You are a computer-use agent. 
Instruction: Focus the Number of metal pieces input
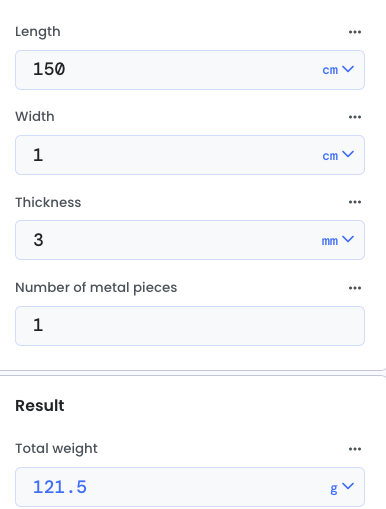pos(190,326)
